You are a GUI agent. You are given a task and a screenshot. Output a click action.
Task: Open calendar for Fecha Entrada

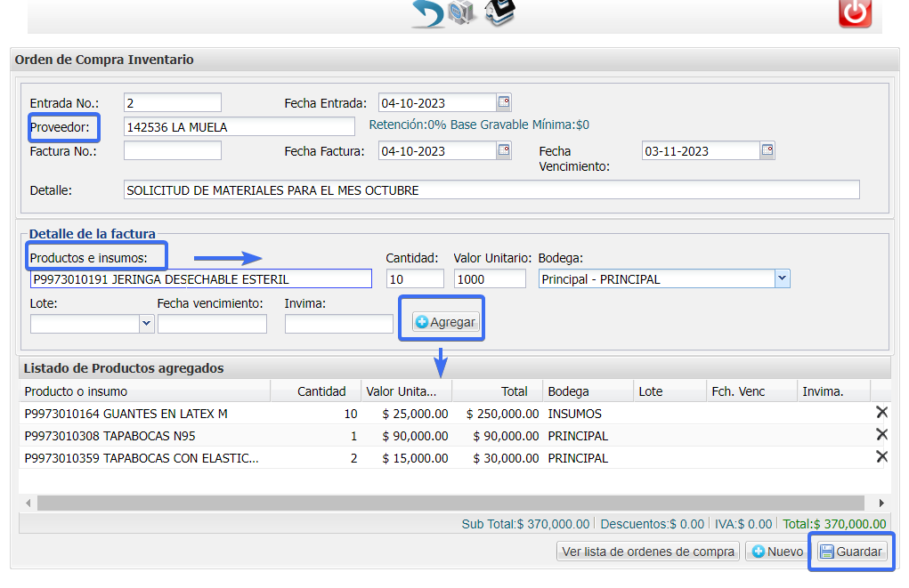click(x=504, y=102)
